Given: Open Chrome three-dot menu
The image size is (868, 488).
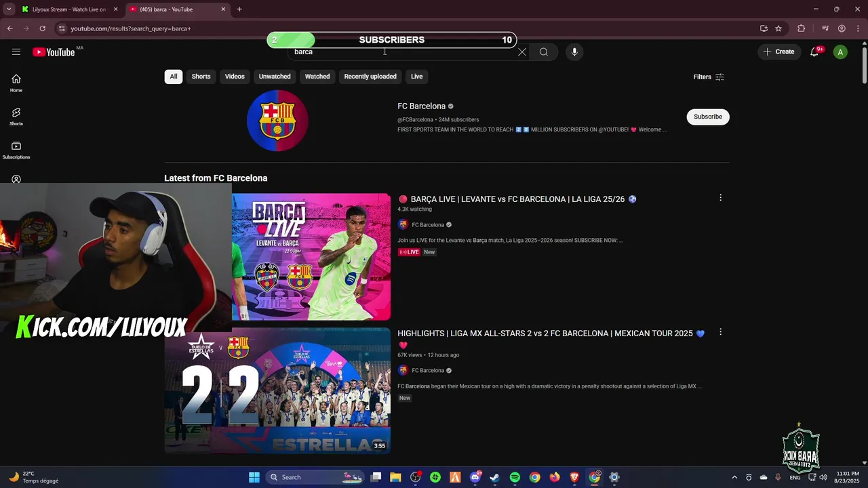Looking at the screenshot, I should tap(858, 28).
